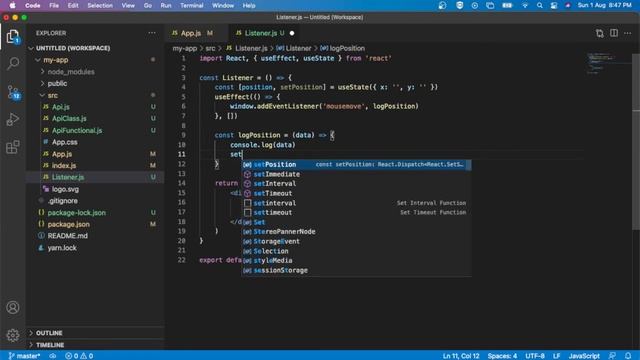
Task: Open index.js in the explorer
Action: coord(64,166)
